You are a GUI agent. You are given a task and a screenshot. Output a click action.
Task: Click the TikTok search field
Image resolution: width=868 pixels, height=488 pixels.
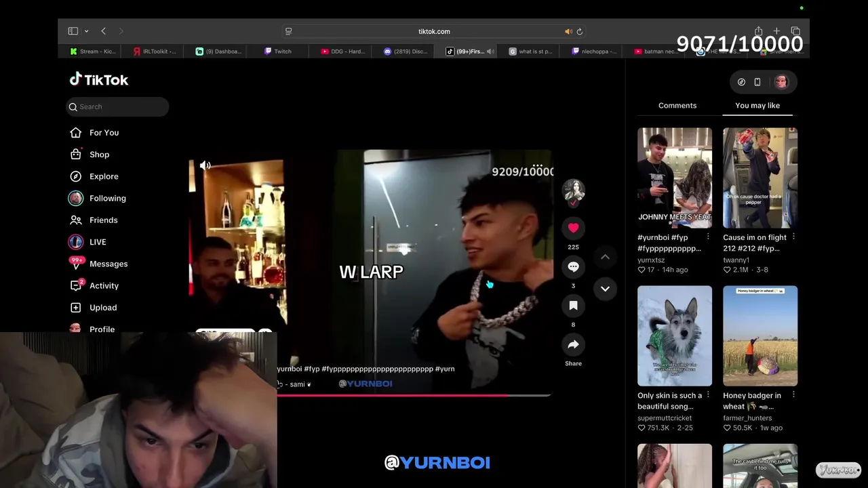117,106
